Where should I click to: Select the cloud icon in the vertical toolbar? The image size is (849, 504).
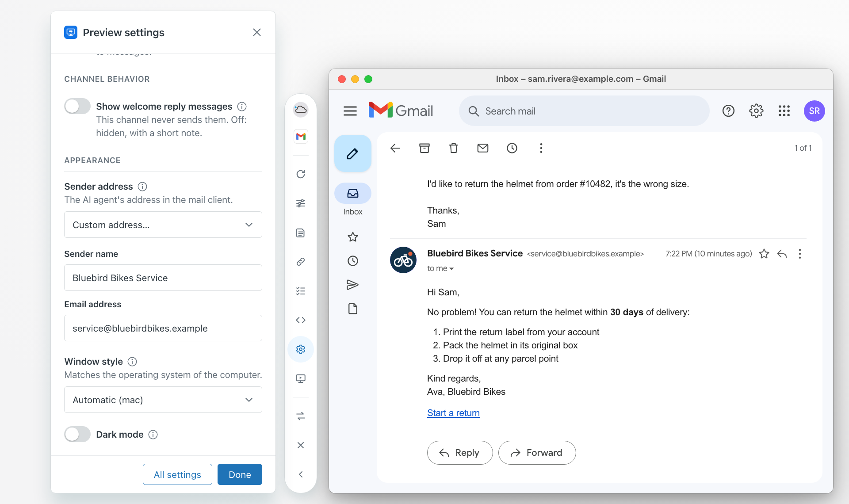click(x=301, y=110)
